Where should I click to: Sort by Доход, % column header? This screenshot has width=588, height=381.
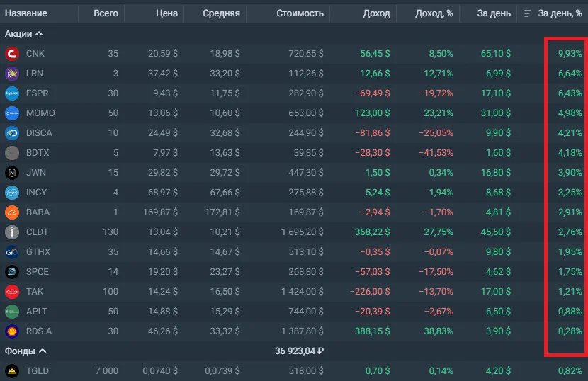pyautogui.click(x=434, y=13)
